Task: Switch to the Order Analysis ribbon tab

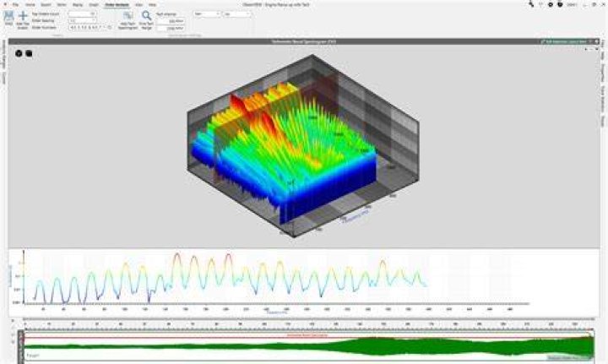Action: 117,5
